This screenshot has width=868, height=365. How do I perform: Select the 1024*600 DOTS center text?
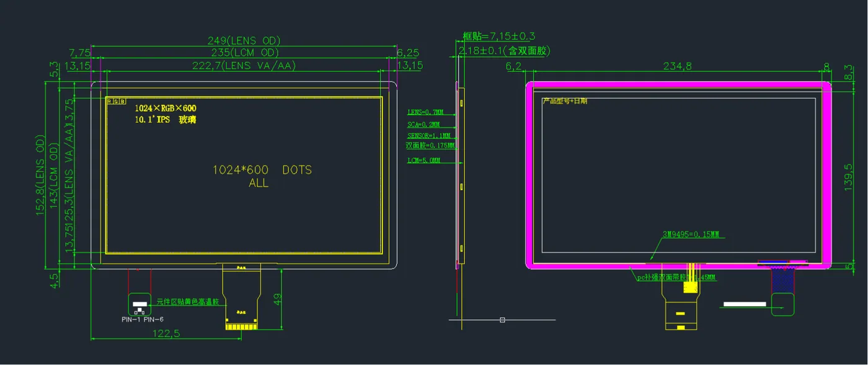(x=262, y=169)
